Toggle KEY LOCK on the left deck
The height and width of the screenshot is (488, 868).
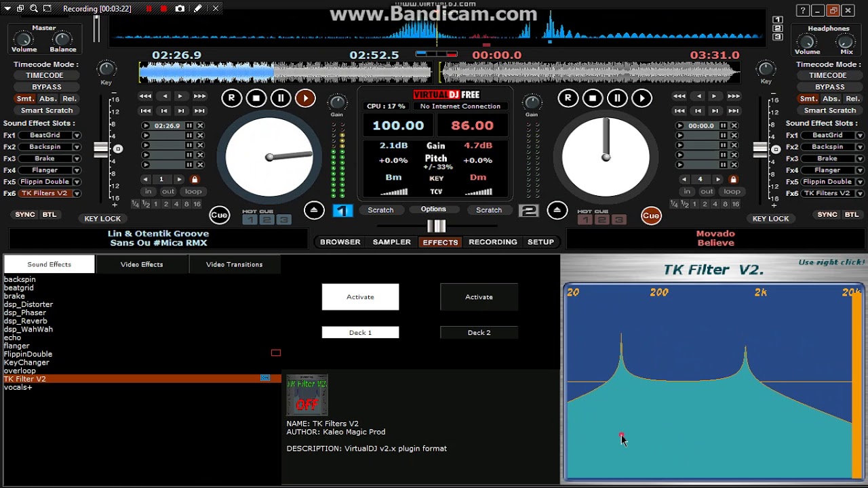click(102, 219)
